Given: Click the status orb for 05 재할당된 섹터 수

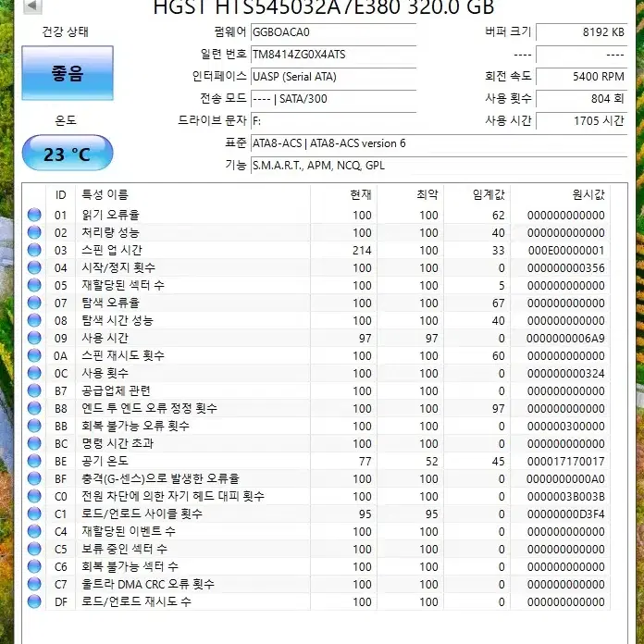Looking at the screenshot, I should point(34,285).
